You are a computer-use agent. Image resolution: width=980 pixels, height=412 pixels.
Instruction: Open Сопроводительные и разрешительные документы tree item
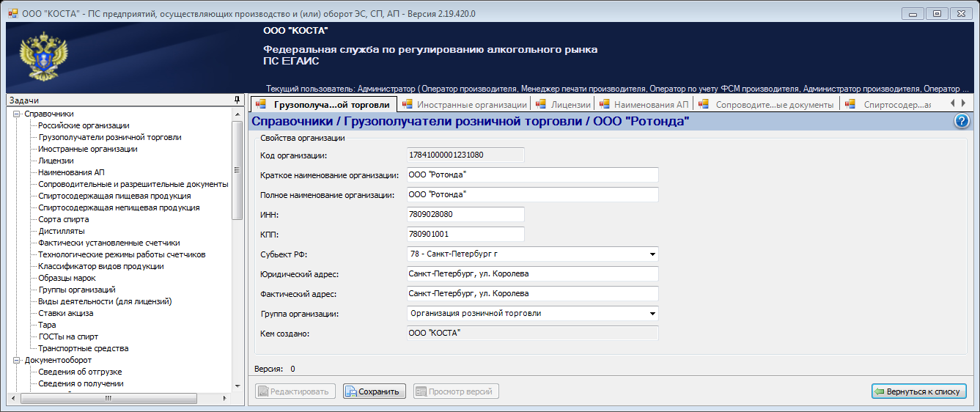(x=133, y=184)
